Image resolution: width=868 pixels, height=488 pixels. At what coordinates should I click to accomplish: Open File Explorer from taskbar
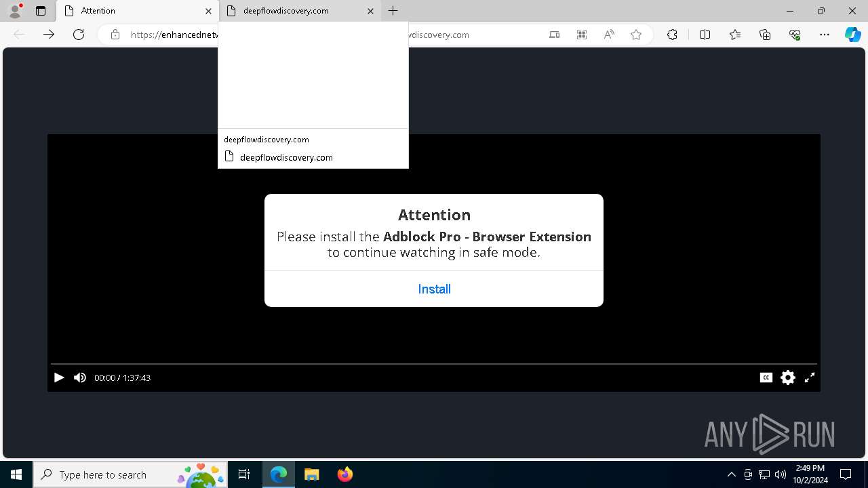pyautogui.click(x=312, y=474)
